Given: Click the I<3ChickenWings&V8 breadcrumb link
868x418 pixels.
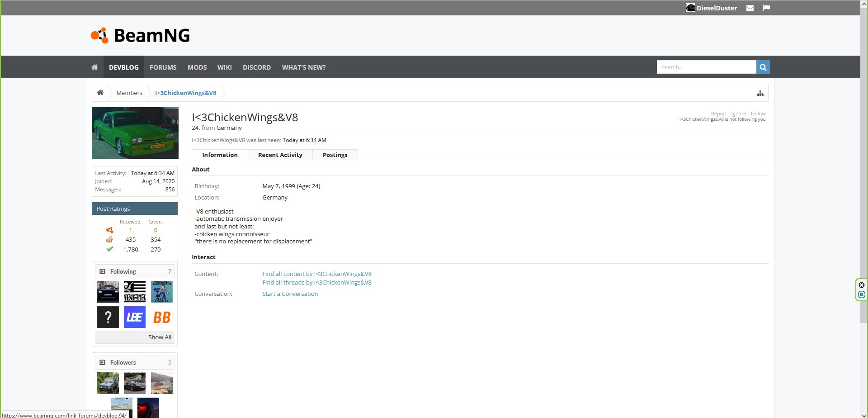Looking at the screenshot, I should coord(186,93).
